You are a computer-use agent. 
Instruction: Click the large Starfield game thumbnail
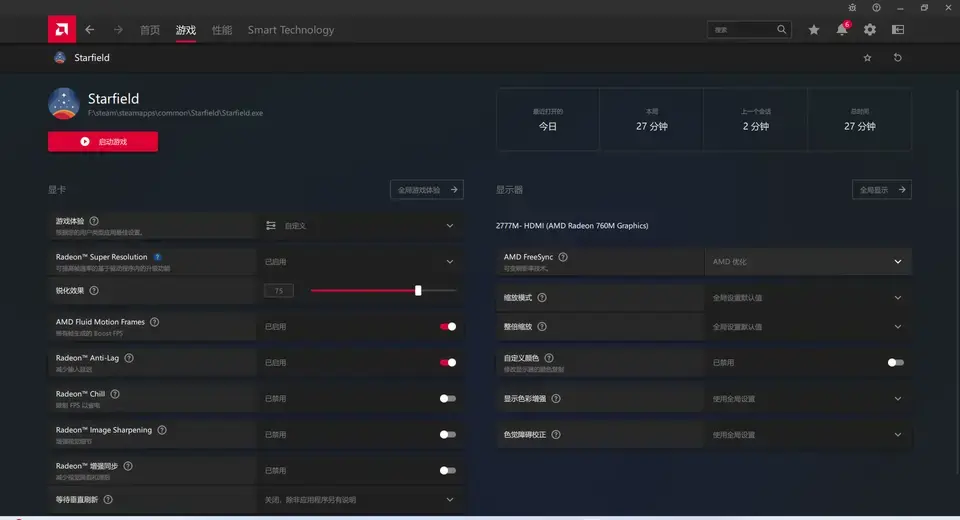pos(64,104)
